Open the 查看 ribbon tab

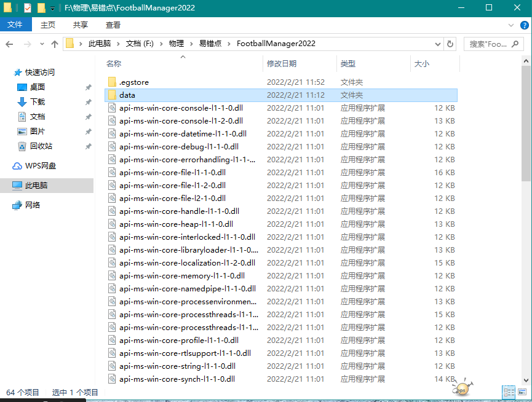[113, 25]
